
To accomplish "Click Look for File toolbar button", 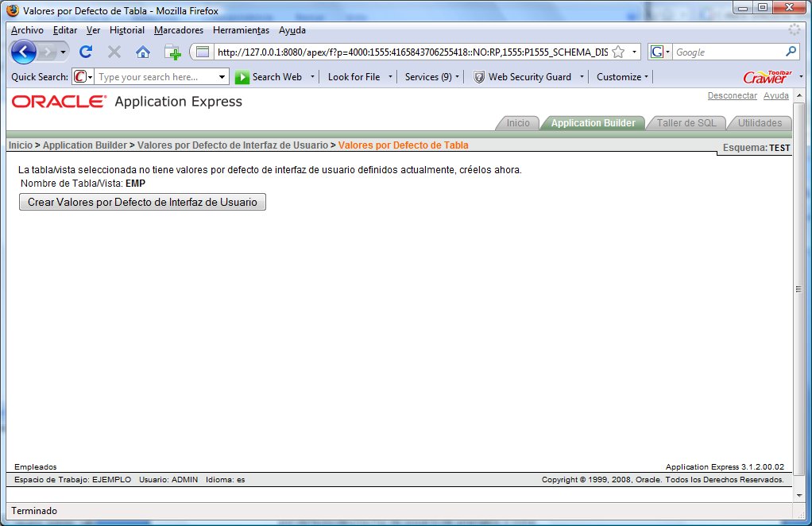I will 354,76.
